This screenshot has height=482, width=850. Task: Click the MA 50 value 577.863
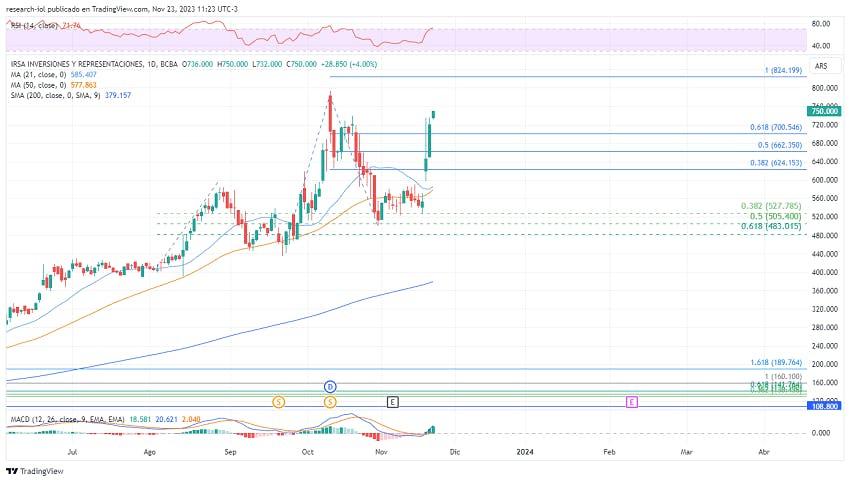(x=83, y=85)
